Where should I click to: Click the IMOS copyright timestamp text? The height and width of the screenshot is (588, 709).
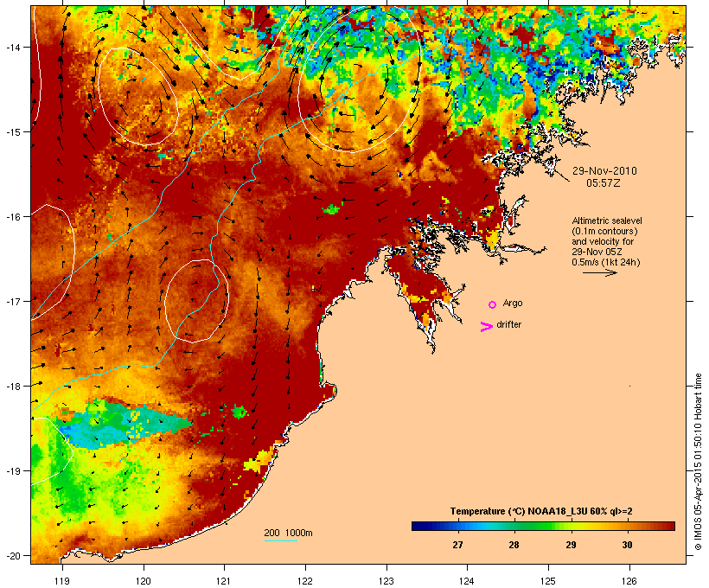(698, 462)
